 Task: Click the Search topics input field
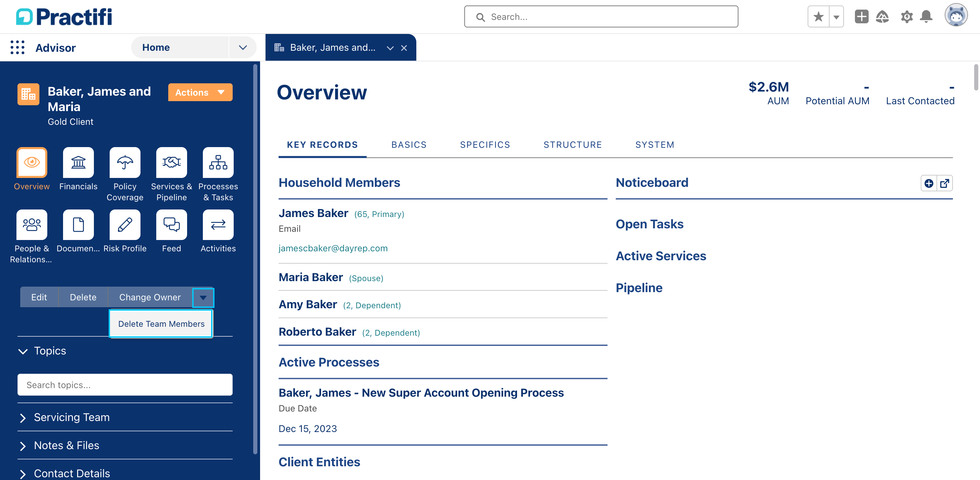pyautogui.click(x=125, y=385)
